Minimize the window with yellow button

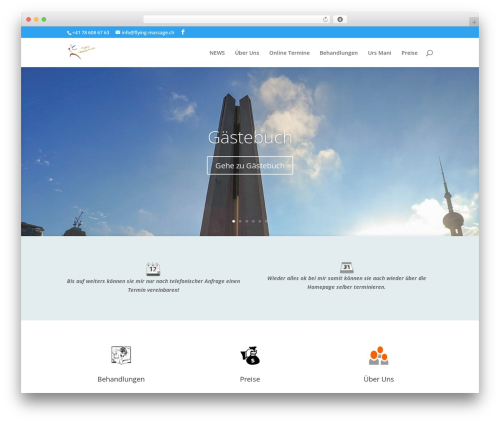click(x=36, y=19)
